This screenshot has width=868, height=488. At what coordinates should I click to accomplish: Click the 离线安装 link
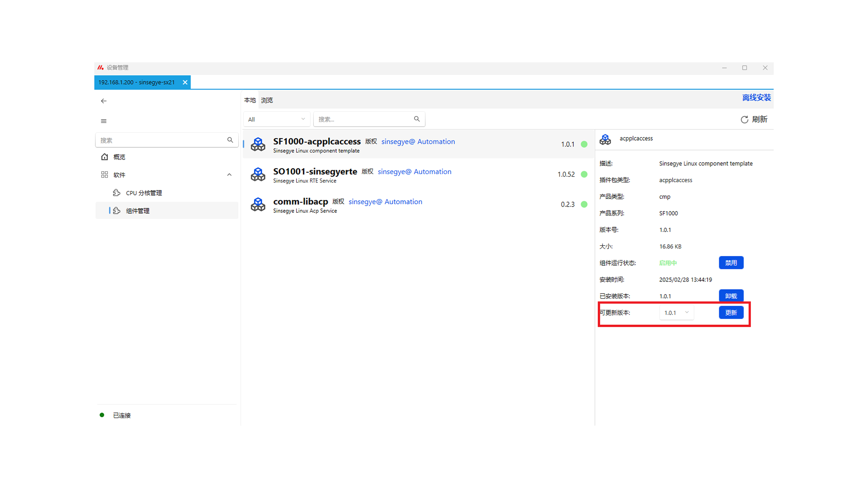pyautogui.click(x=756, y=98)
